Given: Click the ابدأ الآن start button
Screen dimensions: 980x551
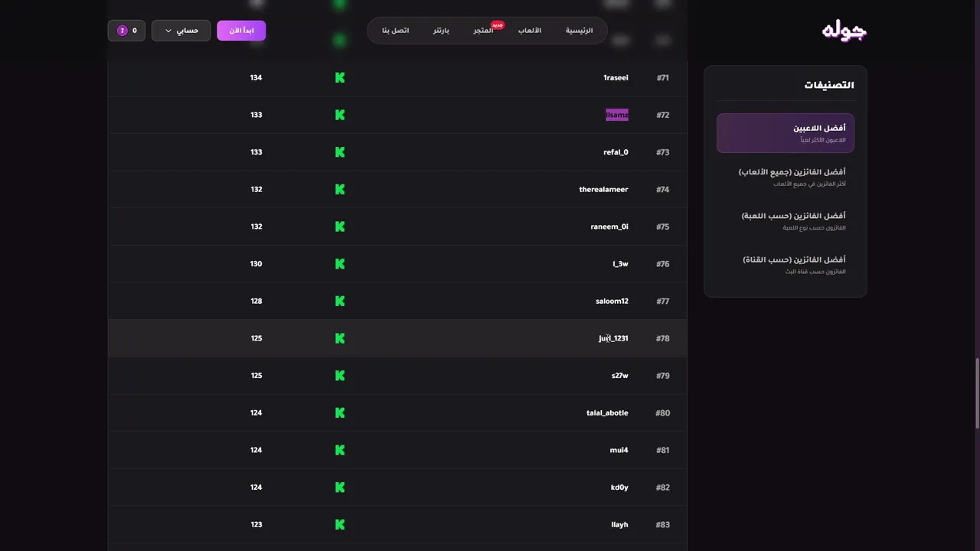Looking at the screenshot, I should (x=241, y=31).
